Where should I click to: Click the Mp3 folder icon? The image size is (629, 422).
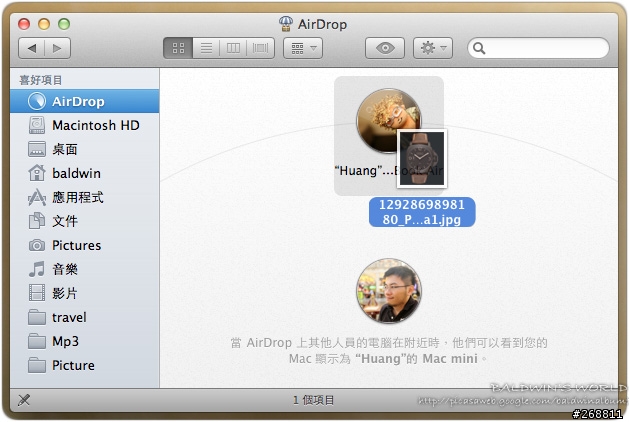tap(37, 341)
